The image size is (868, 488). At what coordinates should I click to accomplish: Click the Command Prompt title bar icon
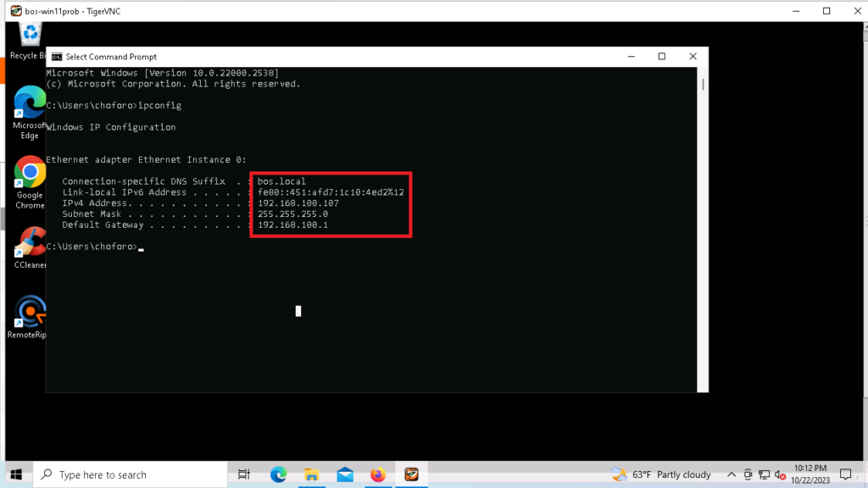(x=57, y=57)
